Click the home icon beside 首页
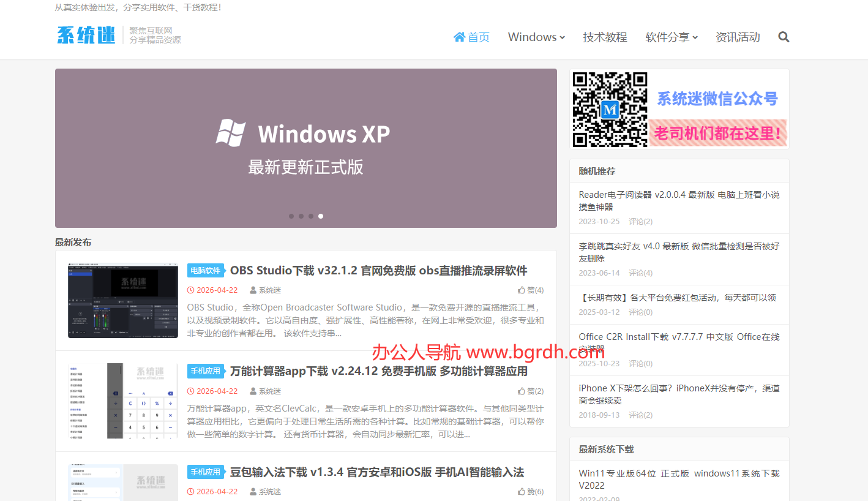The width and height of the screenshot is (868, 501). [459, 37]
